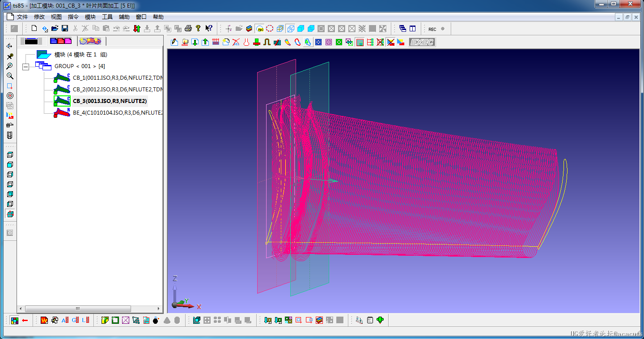
Task: Open the 模块 menu
Action: (90, 17)
